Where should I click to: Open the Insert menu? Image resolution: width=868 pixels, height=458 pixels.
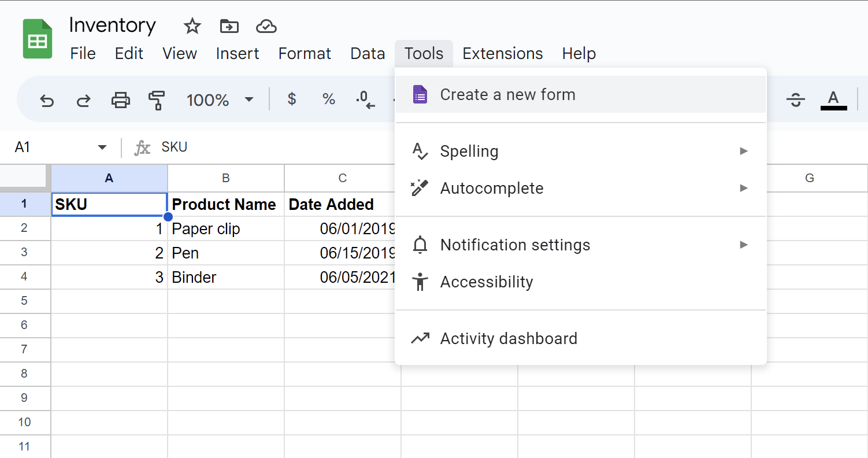238,54
